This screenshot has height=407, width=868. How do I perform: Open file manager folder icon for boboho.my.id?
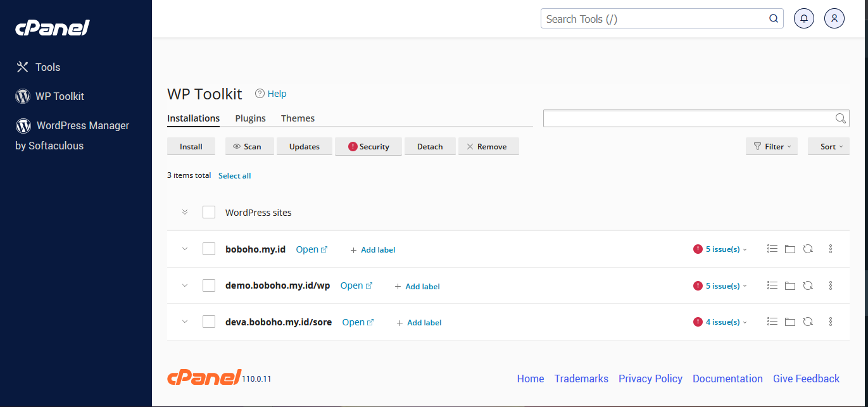[x=789, y=249]
